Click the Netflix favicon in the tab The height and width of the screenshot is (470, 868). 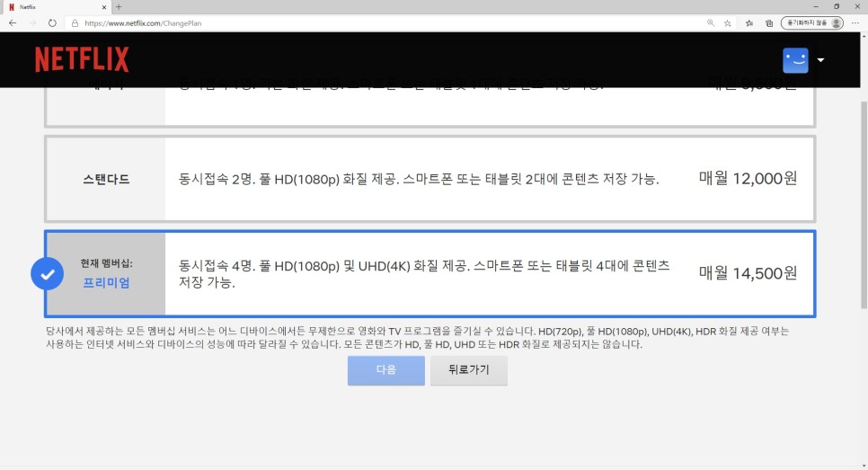(12, 7)
